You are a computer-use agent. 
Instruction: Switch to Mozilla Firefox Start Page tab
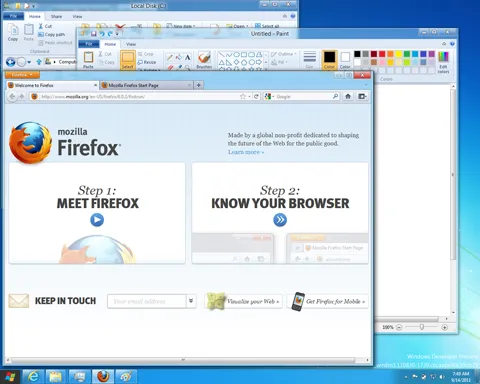pos(147,85)
